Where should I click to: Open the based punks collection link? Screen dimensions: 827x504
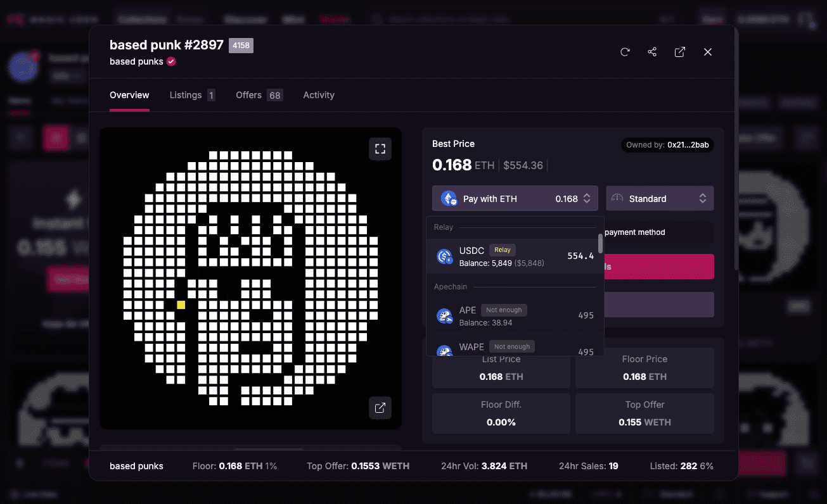(136, 61)
